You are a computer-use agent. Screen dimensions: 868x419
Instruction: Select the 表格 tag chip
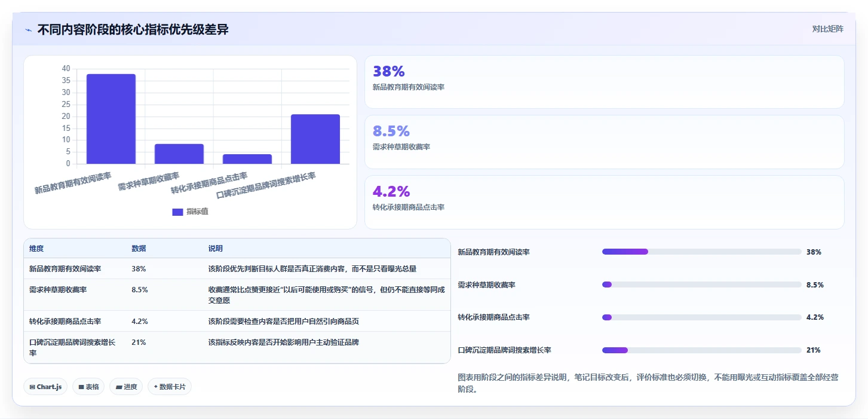[x=88, y=387]
